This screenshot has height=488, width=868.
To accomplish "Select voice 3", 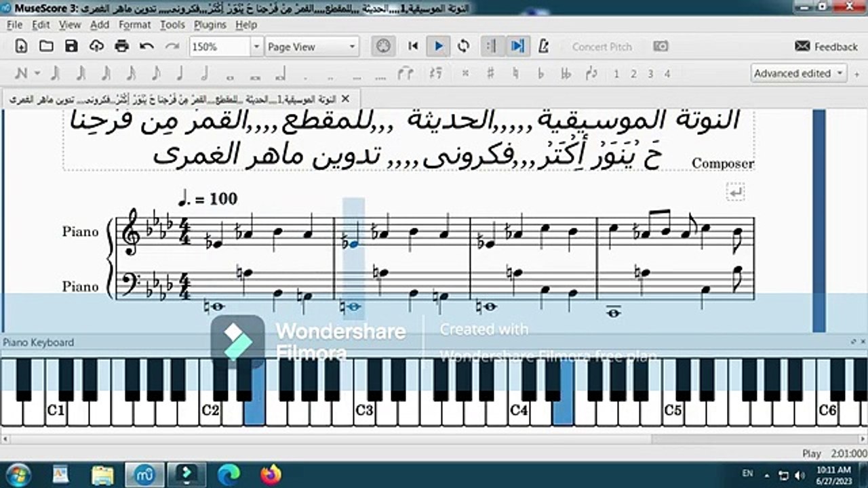I will (x=650, y=74).
